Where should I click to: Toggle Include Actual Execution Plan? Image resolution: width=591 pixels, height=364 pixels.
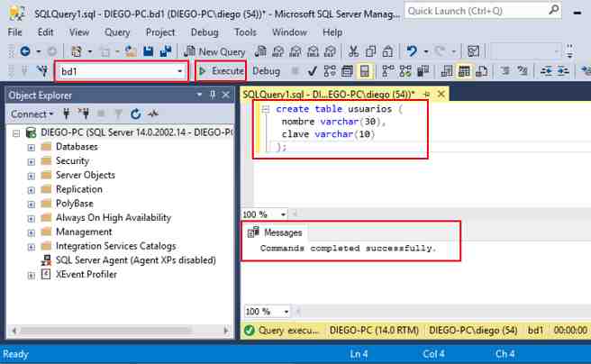pyautogui.click(x=387, y=71)
